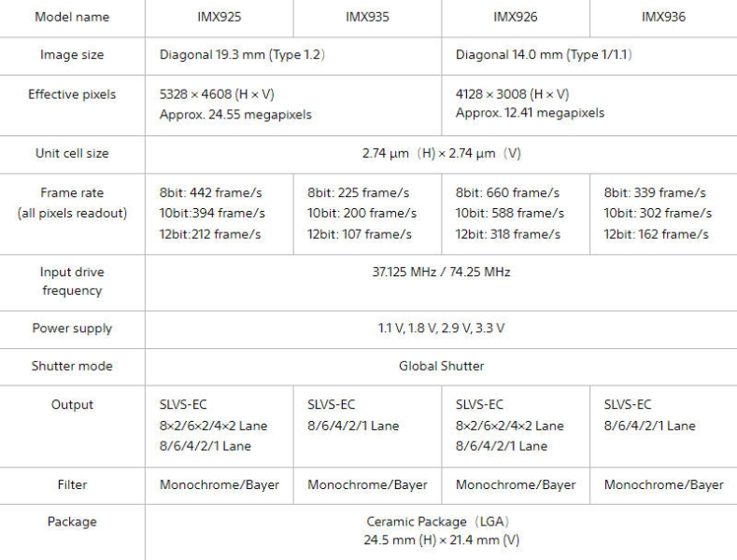Click the IMX936 column header
The image size is (737, 560).
663,17
